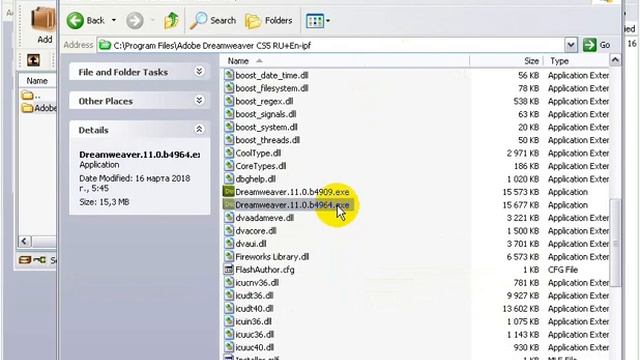
Task: Toggle the Folders pane
Action: [269, 20]
